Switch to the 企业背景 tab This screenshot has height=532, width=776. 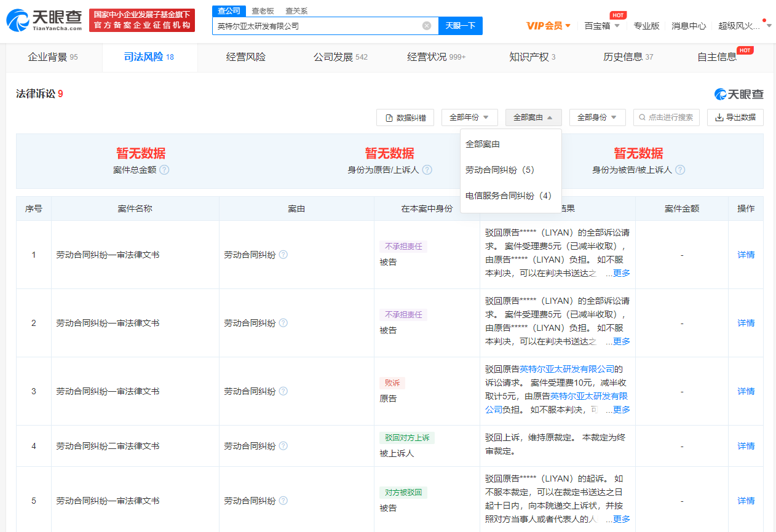pos(53,57)
